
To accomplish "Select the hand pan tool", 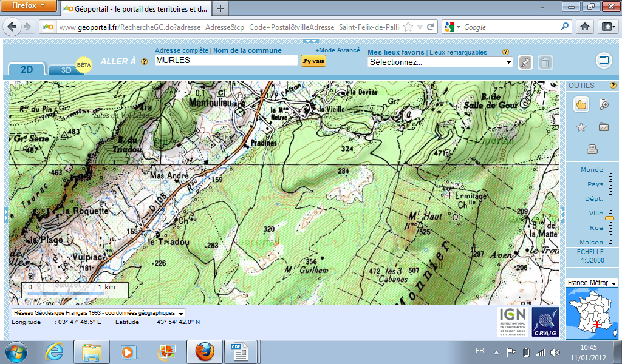I will pos(581,104).
